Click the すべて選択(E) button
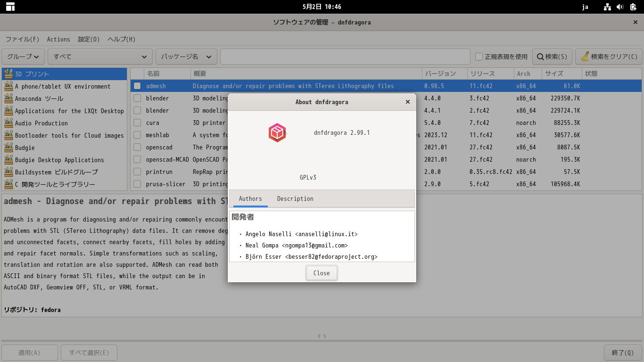 (89, 353)
